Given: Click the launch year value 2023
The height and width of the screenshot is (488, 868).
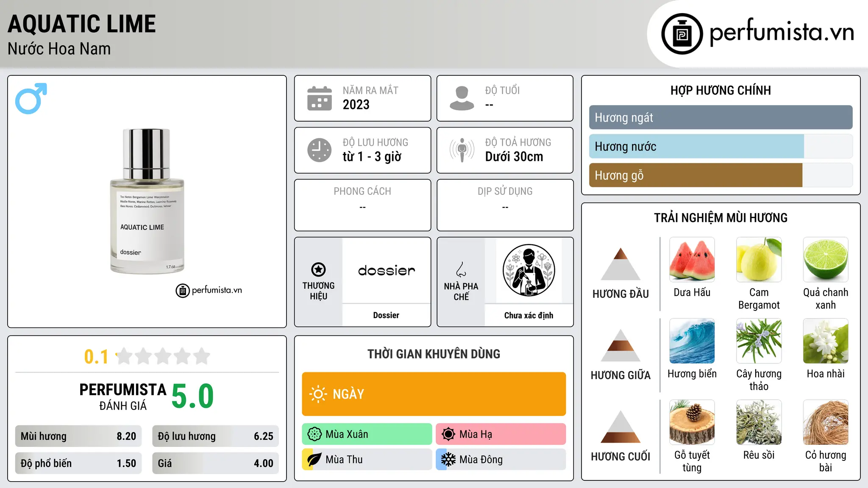Looking at the screenshot, I should pos(356,105).
